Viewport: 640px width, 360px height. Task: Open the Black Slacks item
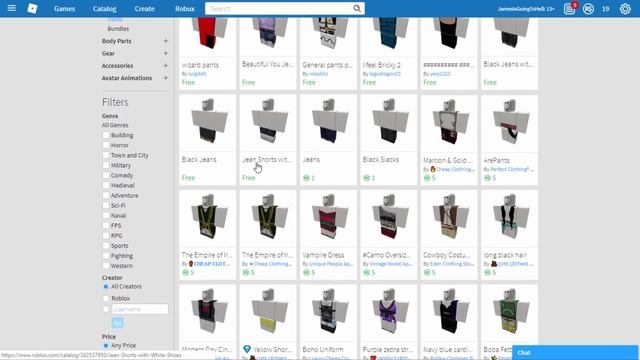389,140
